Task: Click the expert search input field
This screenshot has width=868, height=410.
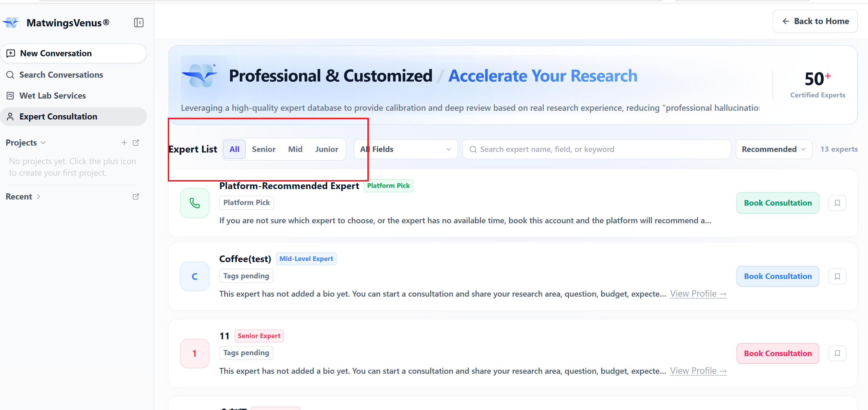Action: (x=597, y=149)
